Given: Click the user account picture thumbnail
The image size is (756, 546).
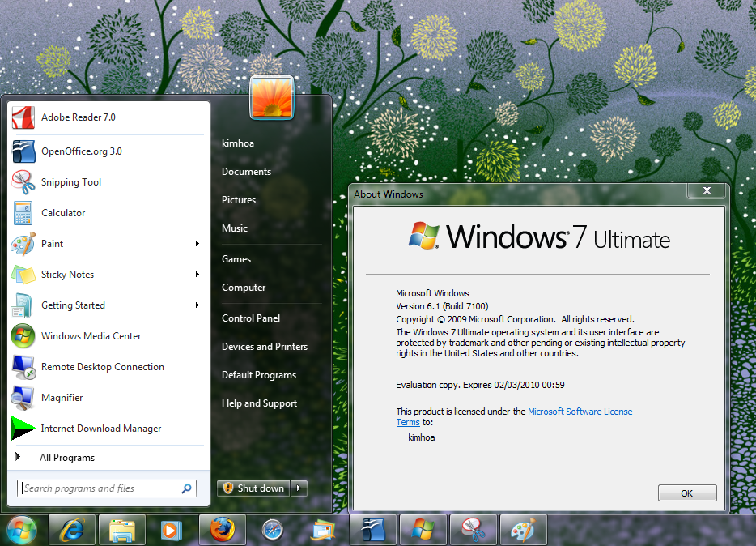Looking at the screenshot, I should coord(272,97).
